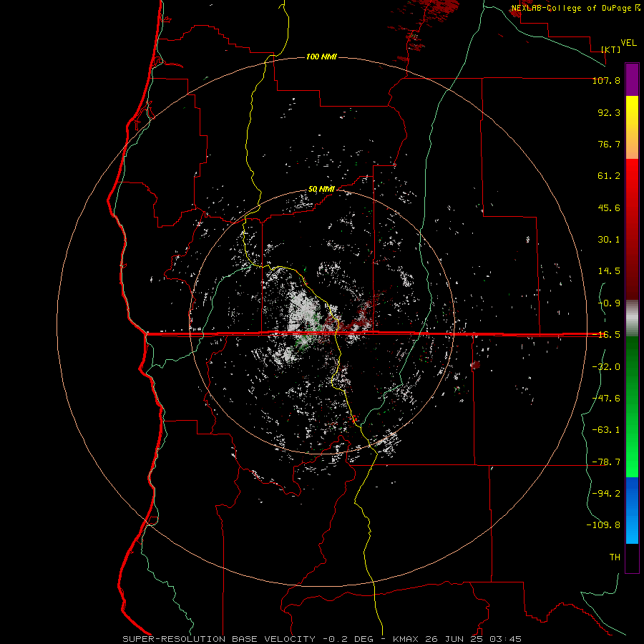Click the TH label below the scale
Viewport: 644px width, 644px height.
(x=615, y=557)
